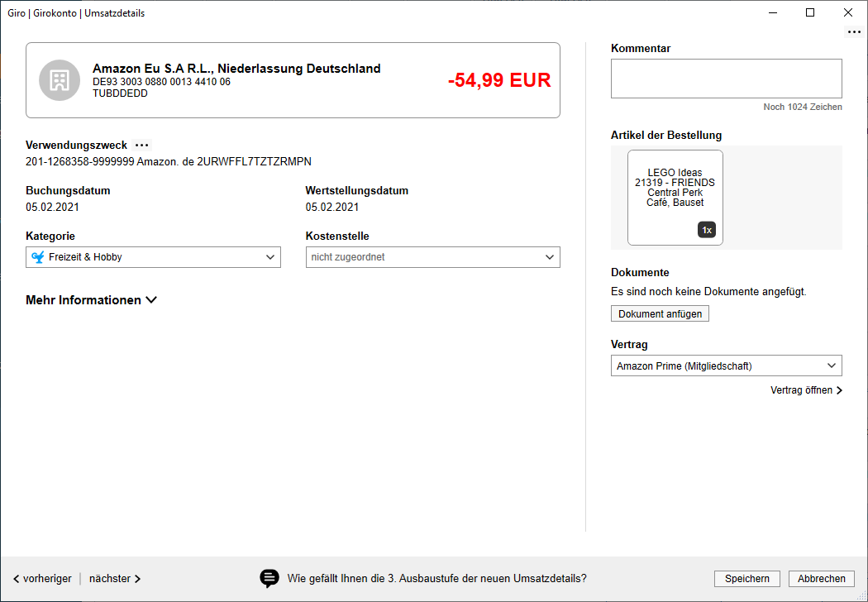
Task: Open the top-right three-dots options menu
Action: coord(854,32)
